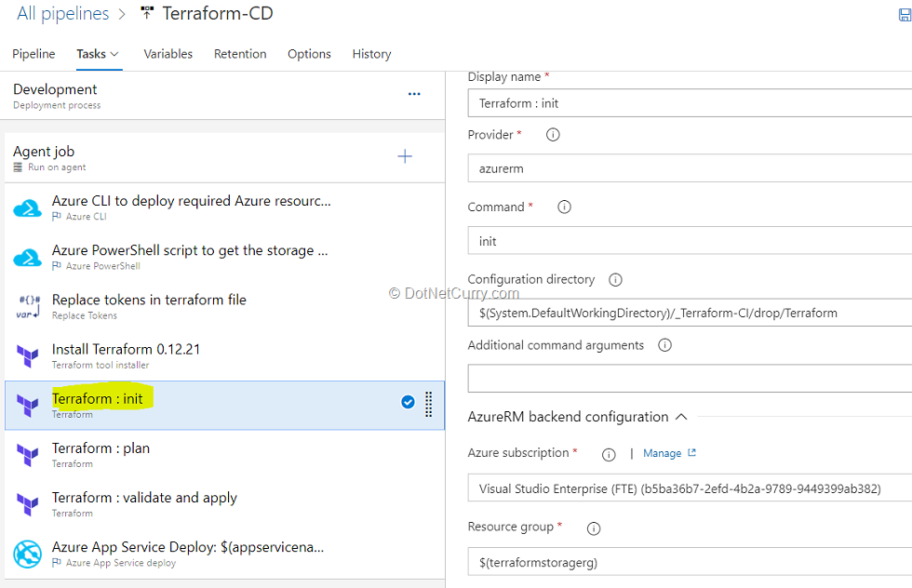Viewport: 912px width, 588px height.
Task: Select the Azure PowerShell storage script task
Action: point(224,257)
